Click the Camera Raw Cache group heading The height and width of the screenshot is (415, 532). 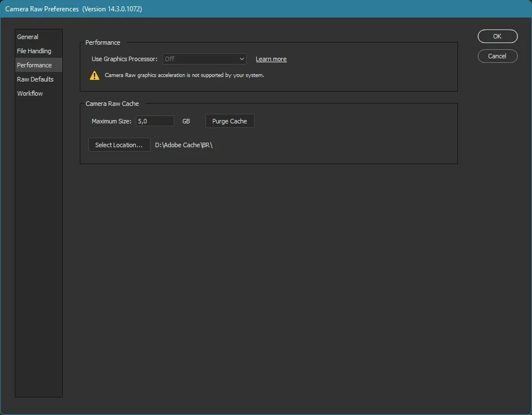(x=112, y=104)
